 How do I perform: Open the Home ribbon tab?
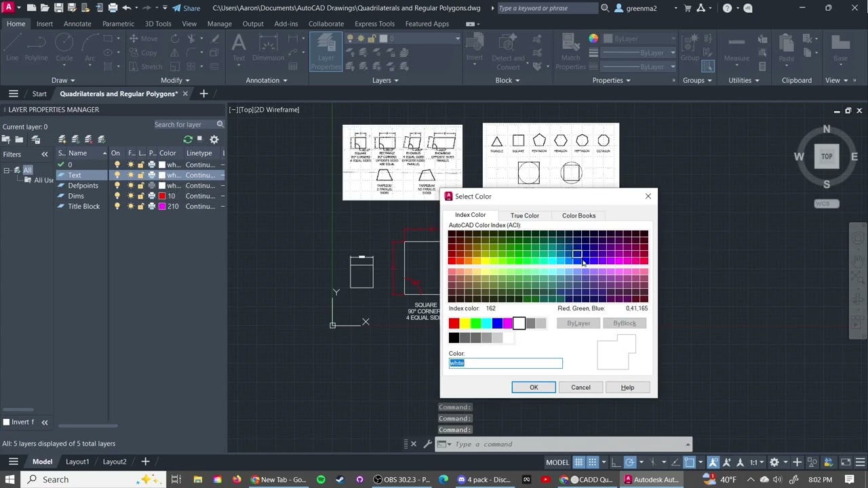coord(16,24)
